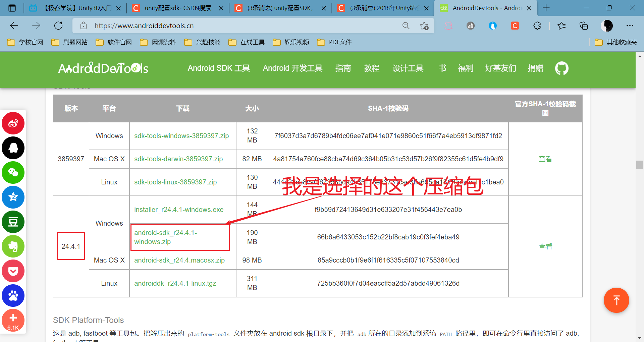Open the user profile avatar

(x=607, y=26)
